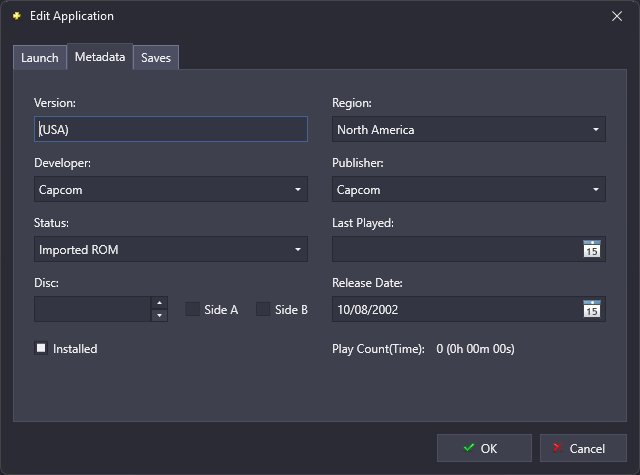Click the Play Count(Time): label
Screen dimensions: 640x475
[x=378, y=349]
